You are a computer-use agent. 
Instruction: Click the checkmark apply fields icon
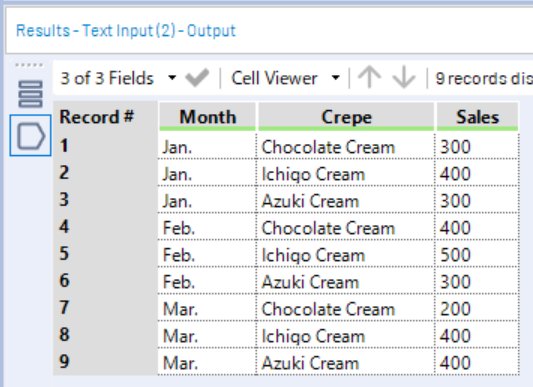coord(197,78)
